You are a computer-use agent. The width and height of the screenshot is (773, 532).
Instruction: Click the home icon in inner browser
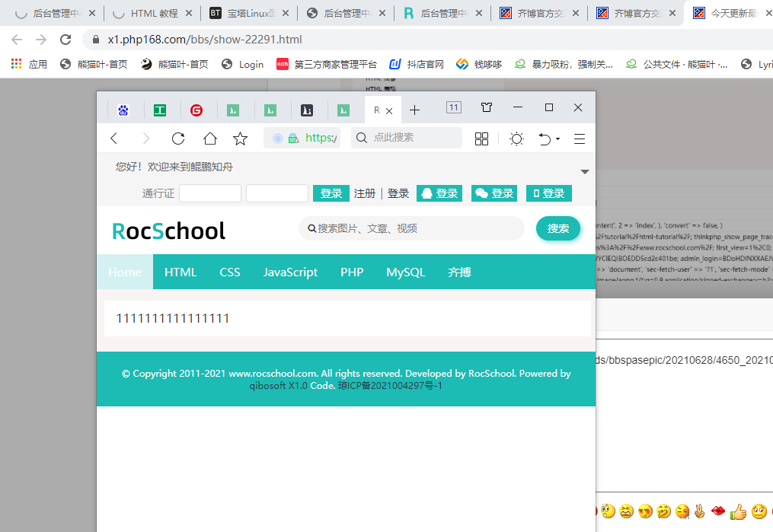(209, 139)
